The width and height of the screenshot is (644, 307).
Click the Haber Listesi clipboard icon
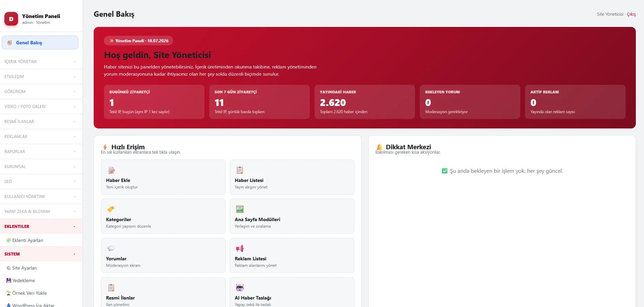click(240, 170)
